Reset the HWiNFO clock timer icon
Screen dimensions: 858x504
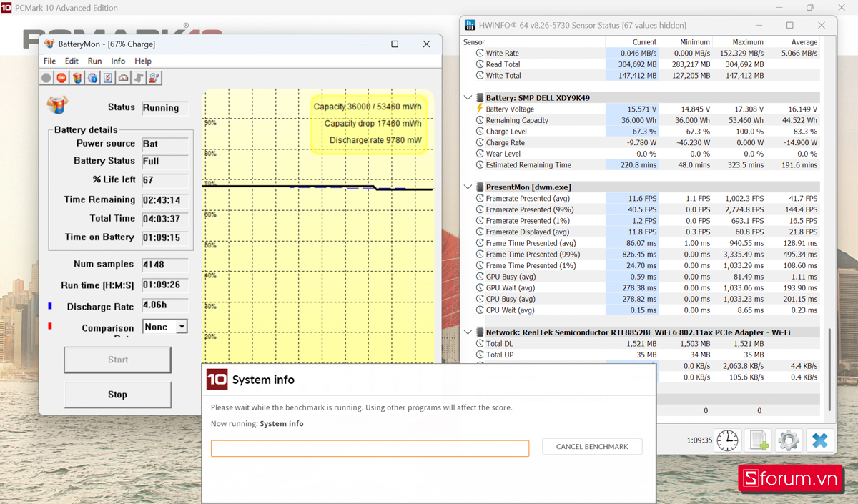(x=727, y=440)
